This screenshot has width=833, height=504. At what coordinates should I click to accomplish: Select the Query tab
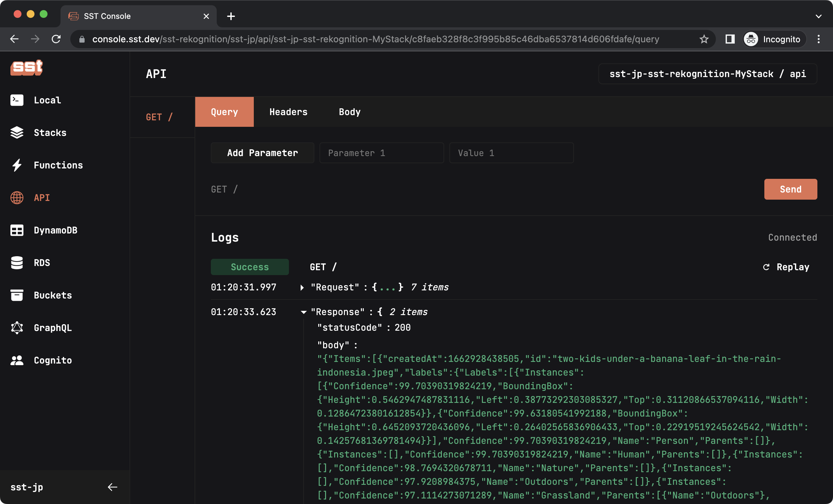pyautogui.click(x=225, y=112)
